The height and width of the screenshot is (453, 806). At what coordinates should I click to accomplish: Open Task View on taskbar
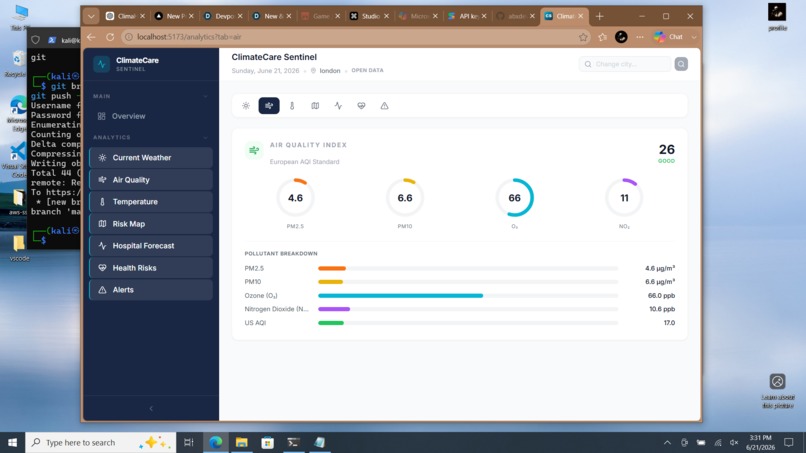(x=189, y=443)
